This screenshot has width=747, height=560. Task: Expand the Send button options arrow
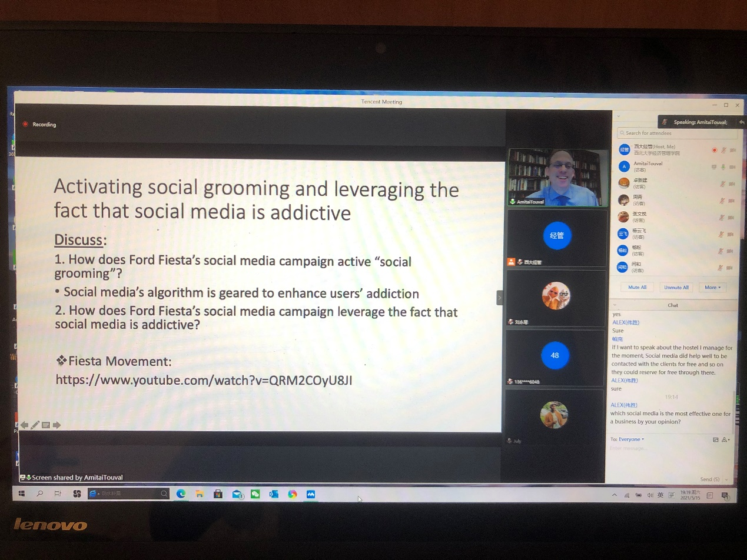pos(728,479)
